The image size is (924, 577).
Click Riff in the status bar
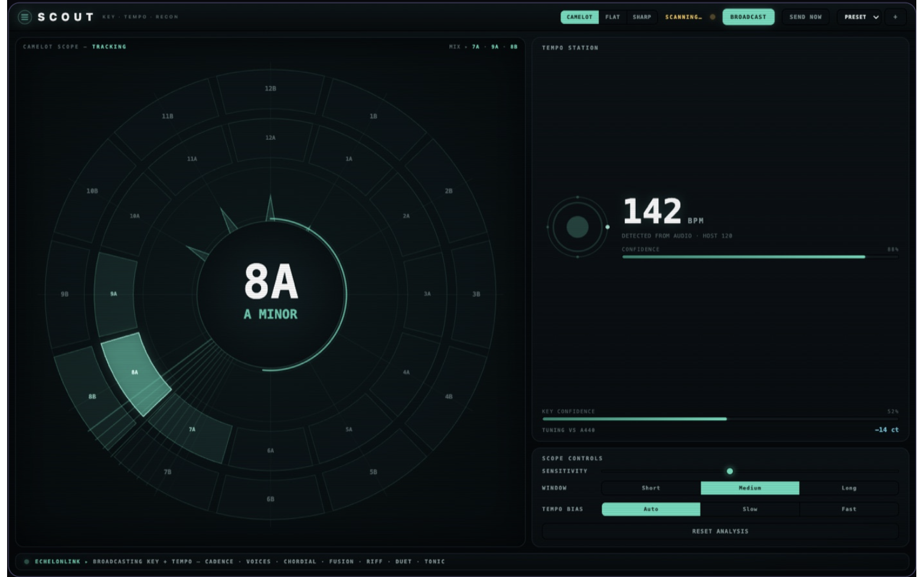click(x=374, y=562)
